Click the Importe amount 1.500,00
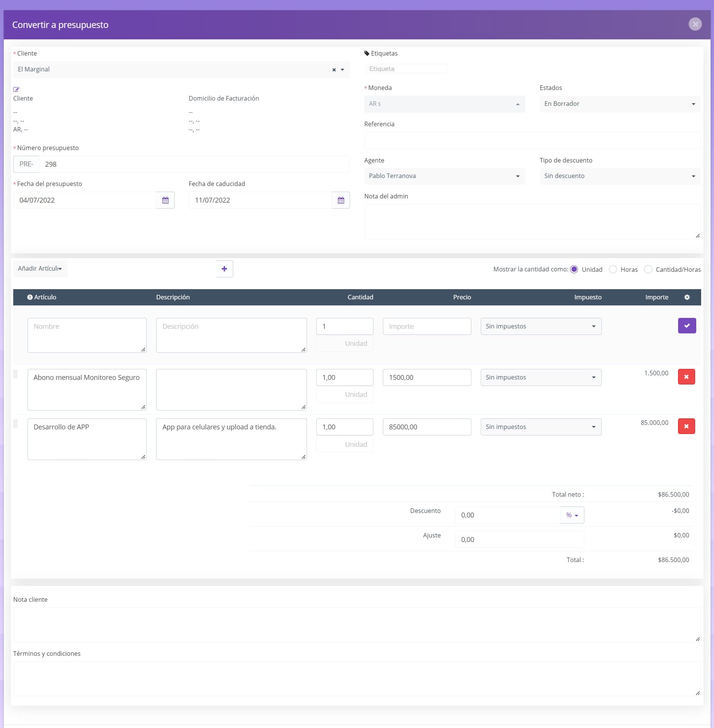This screenshot has width=714, height=728. point(656,373)
